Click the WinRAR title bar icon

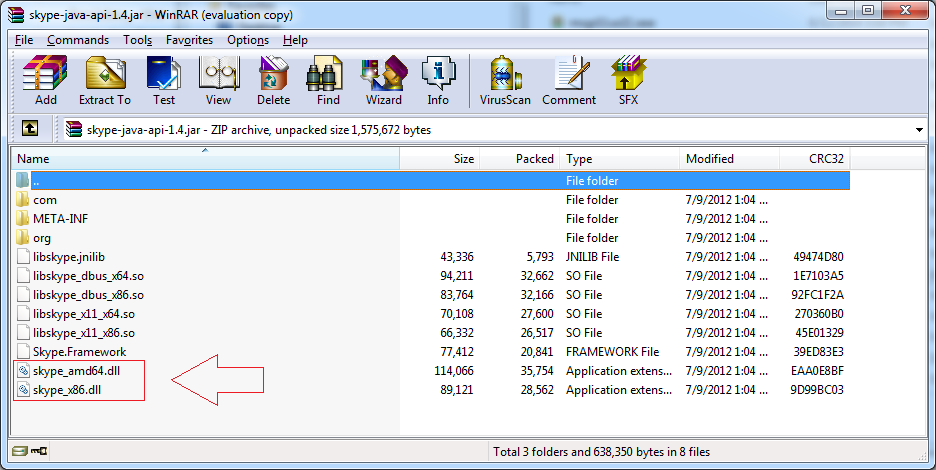[x=16, y=14]
